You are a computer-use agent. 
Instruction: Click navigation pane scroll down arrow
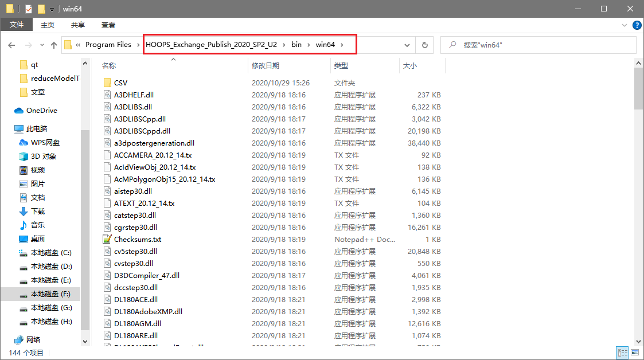point(85,341)
